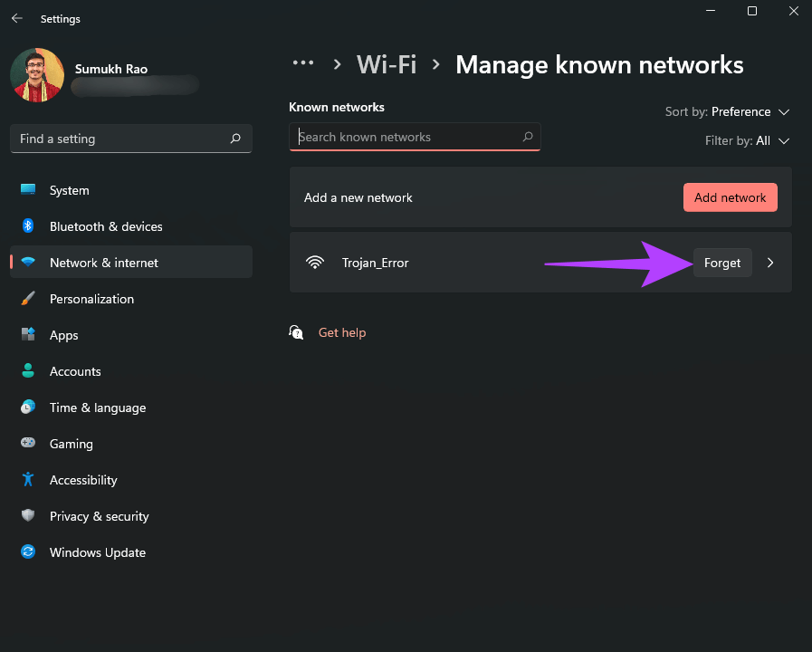Open Accessibility settings
Screen dimensions: 812x652
(131, 480)
